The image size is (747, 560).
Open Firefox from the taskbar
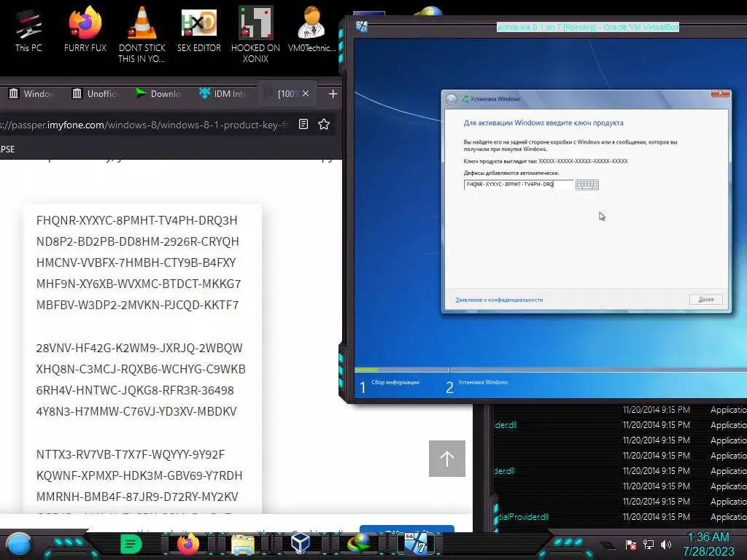187,544
